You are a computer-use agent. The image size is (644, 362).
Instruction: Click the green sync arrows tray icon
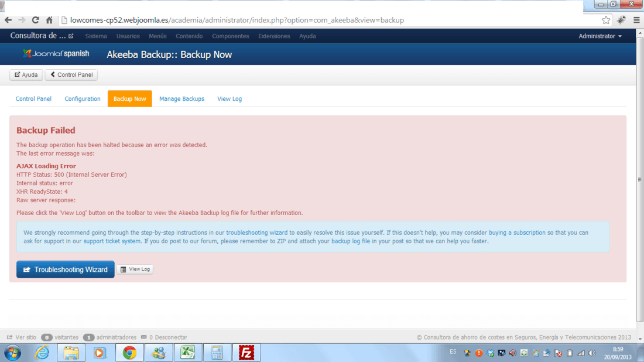524,353
